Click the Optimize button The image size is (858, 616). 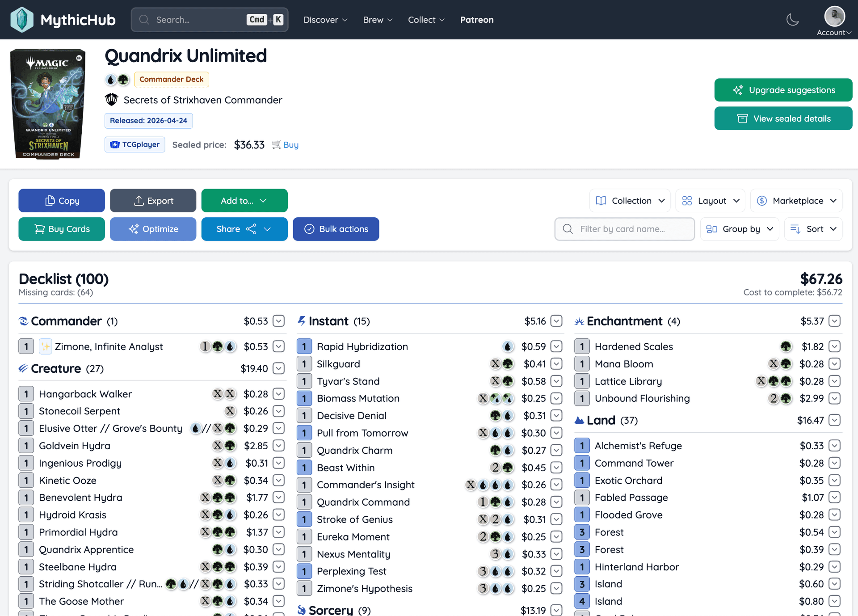point(153,229)
